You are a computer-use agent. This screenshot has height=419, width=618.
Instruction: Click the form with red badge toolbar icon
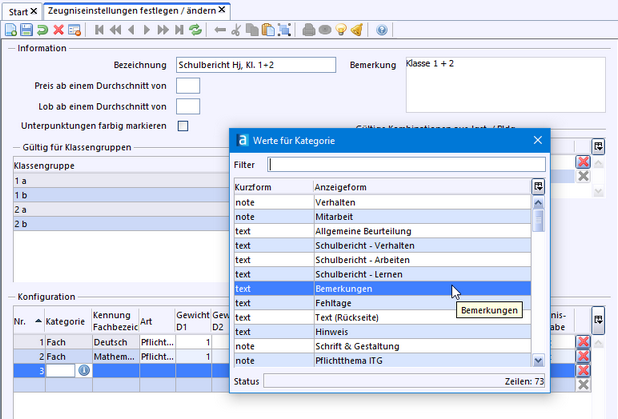(x=74, y=30)
